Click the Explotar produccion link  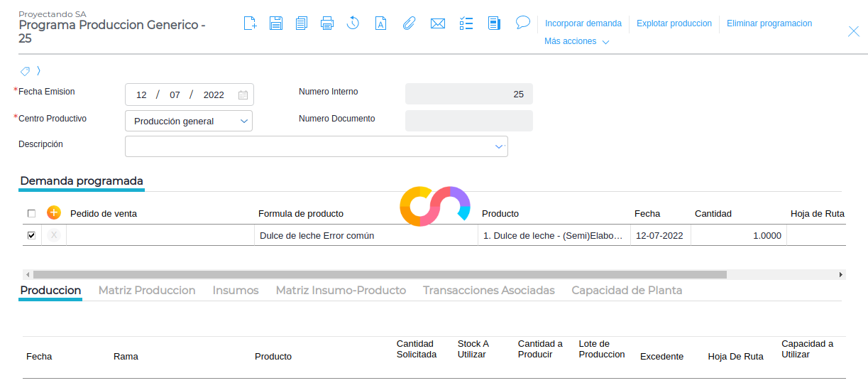pos(674,23)
